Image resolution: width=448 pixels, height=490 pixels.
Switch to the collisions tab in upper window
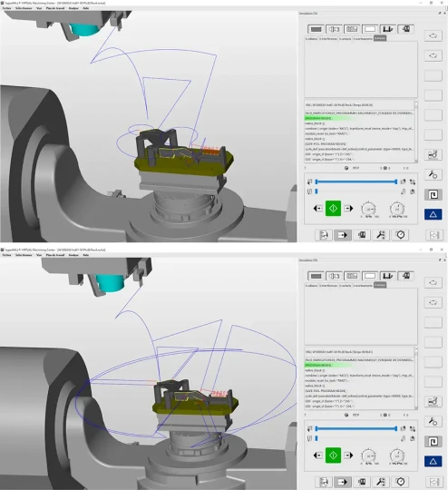point(311,38)
